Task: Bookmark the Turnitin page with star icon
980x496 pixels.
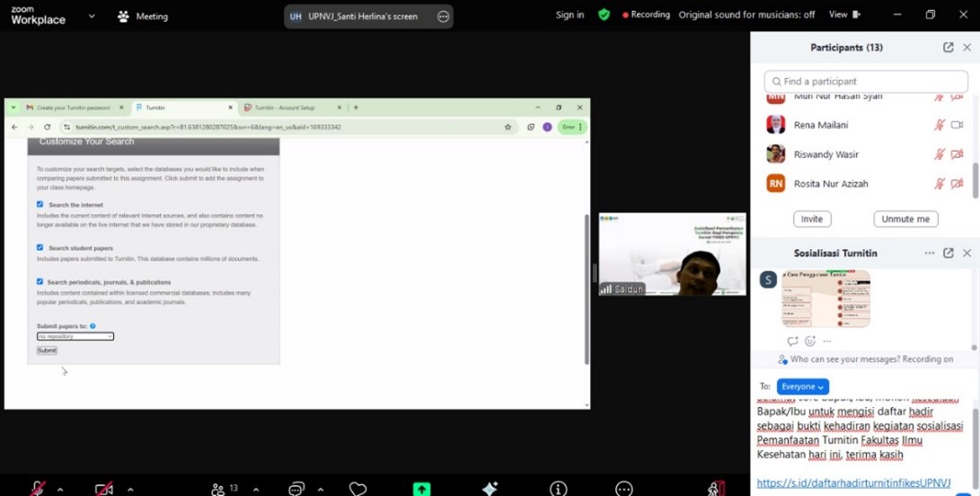Action: (x=508, y=127)
